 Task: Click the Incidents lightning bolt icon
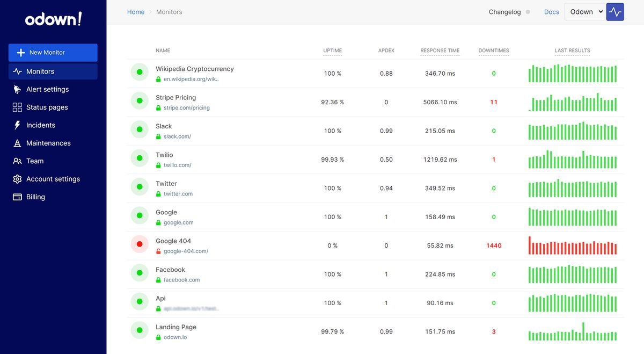(17, 125)
